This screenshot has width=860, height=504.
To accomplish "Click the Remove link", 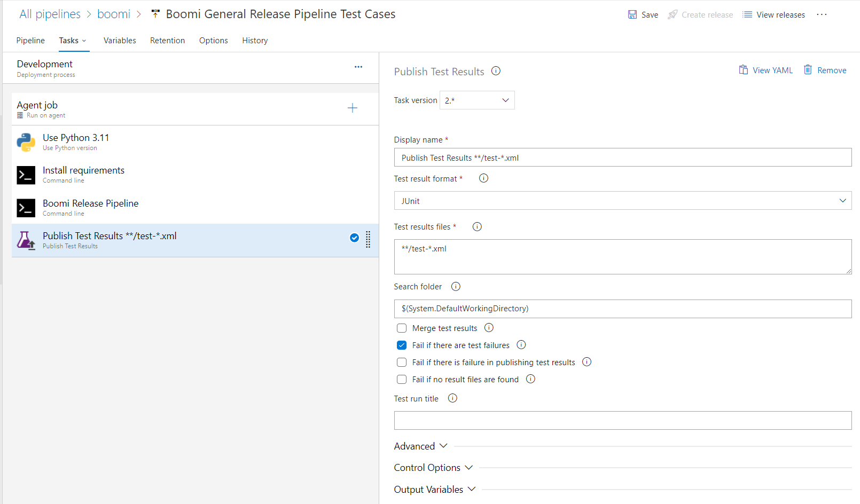I will click(832, 70).
